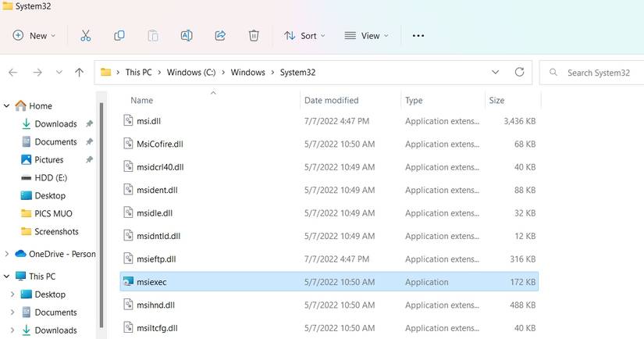Expand Downloads under This PC
This screenshot has height=339, width=644.
(x=12, y=330)
